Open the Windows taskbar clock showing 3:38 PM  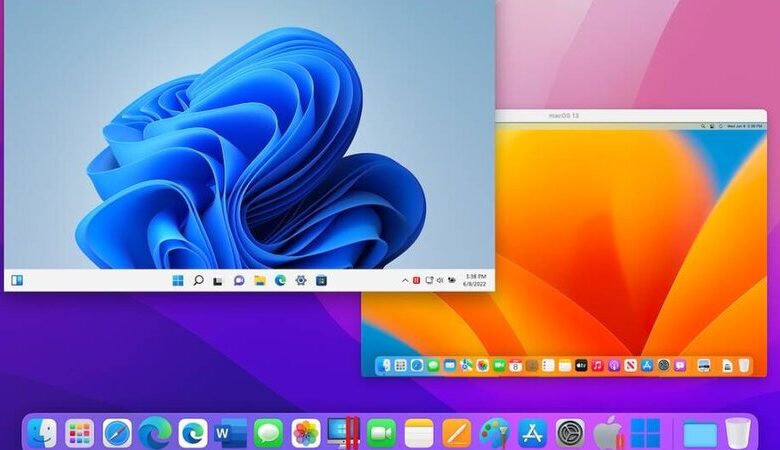(475, 280)
